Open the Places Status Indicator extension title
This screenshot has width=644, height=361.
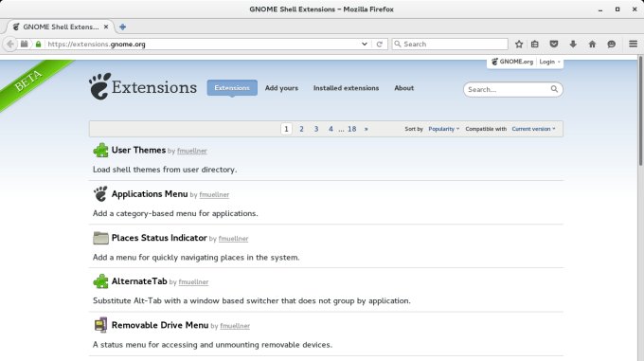click(x=159, y=238)
